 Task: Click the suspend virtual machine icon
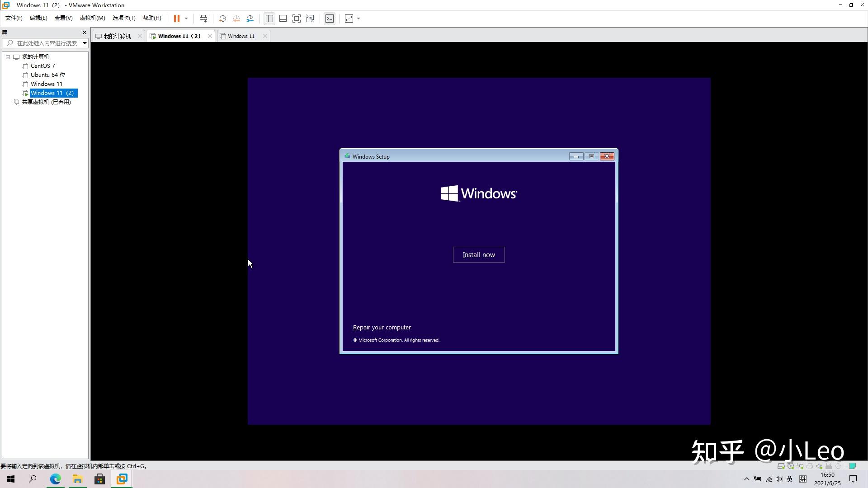[177, 19]
